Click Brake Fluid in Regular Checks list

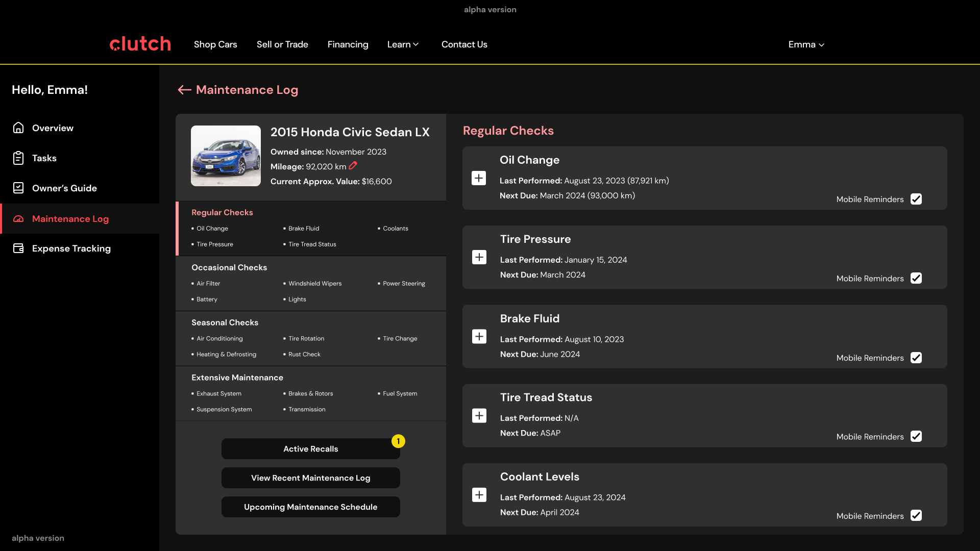click(304, 229)
